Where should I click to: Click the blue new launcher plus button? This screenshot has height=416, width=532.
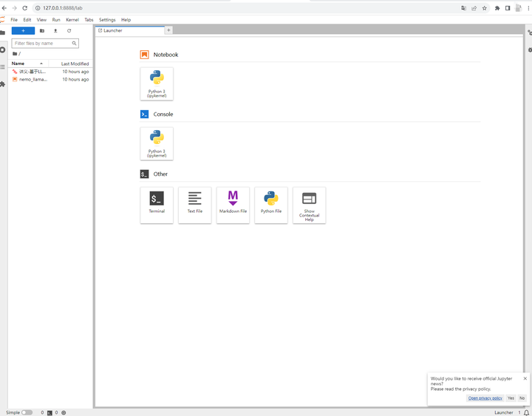tap(23, 31)
